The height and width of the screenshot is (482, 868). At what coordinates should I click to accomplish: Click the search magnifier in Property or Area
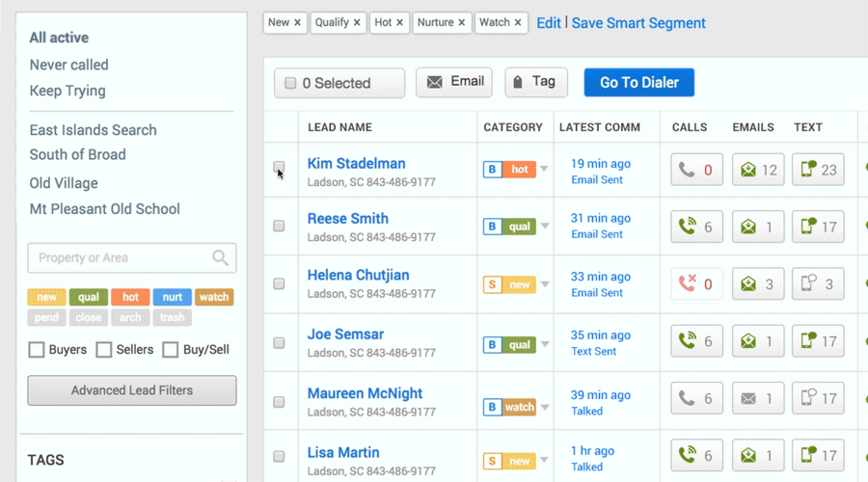click(x=221, y=257)
